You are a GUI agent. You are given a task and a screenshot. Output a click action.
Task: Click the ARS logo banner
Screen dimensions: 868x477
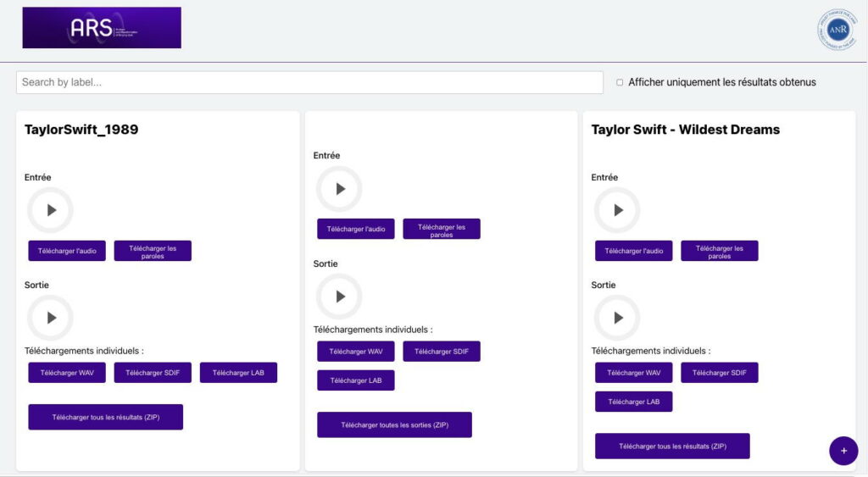coord(102,28)
